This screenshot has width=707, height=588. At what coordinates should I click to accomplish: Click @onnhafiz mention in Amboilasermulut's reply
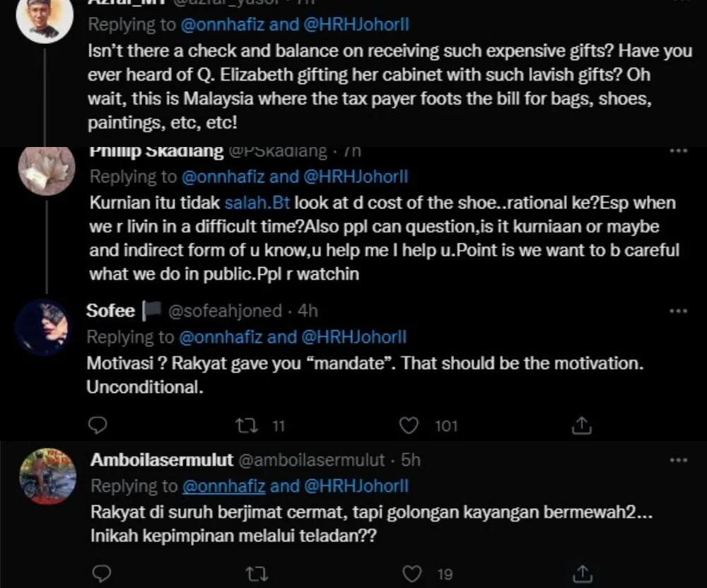223,486
